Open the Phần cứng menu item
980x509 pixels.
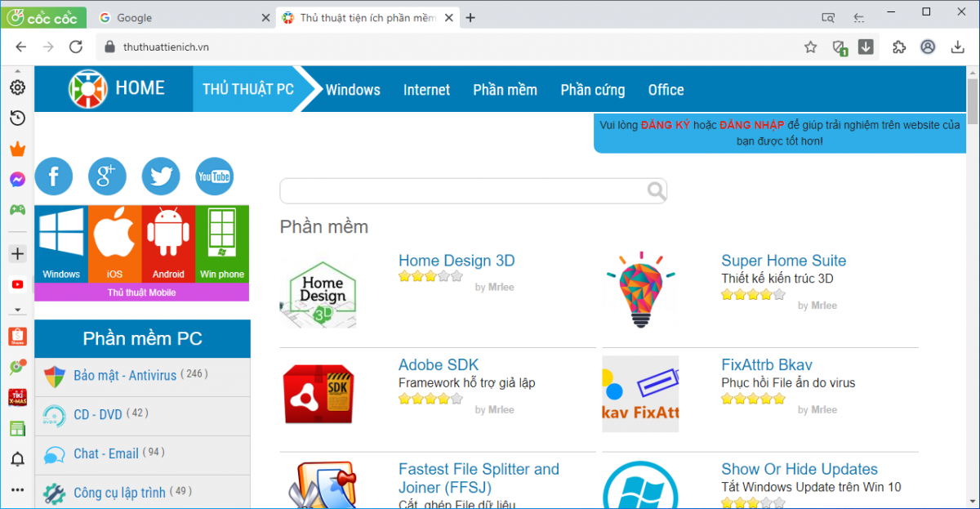[x=592, y=90]
